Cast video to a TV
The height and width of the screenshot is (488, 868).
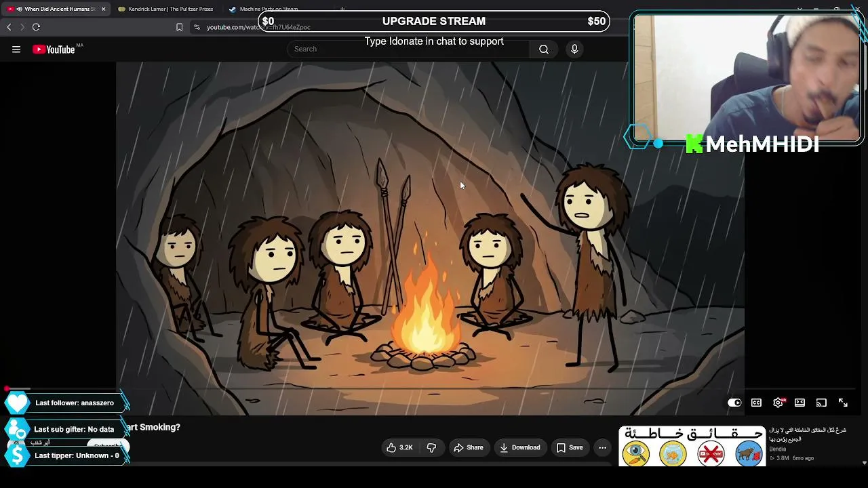(821, 403)
